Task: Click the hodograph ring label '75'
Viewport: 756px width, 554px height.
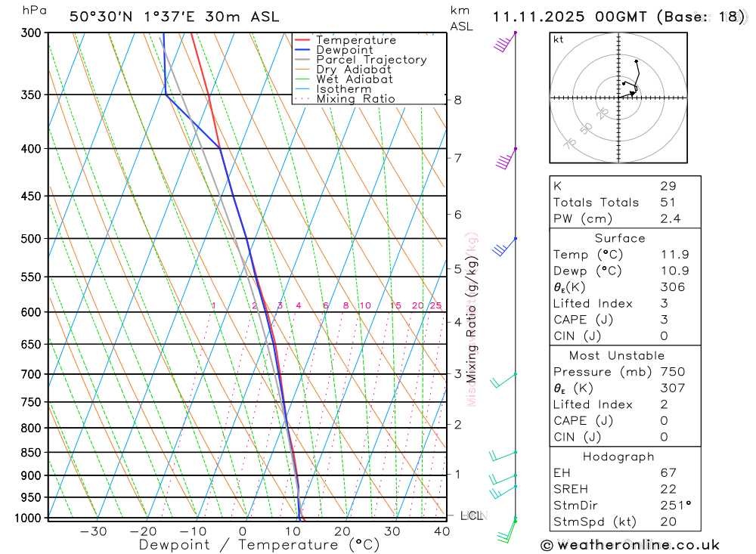Action: [570, 143]
